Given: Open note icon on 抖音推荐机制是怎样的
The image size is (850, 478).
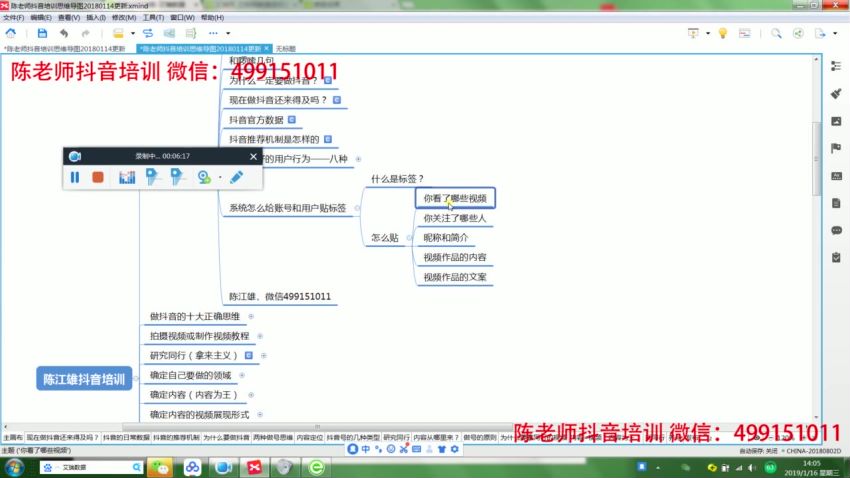Looking at the screenshot, I should 327,139.
